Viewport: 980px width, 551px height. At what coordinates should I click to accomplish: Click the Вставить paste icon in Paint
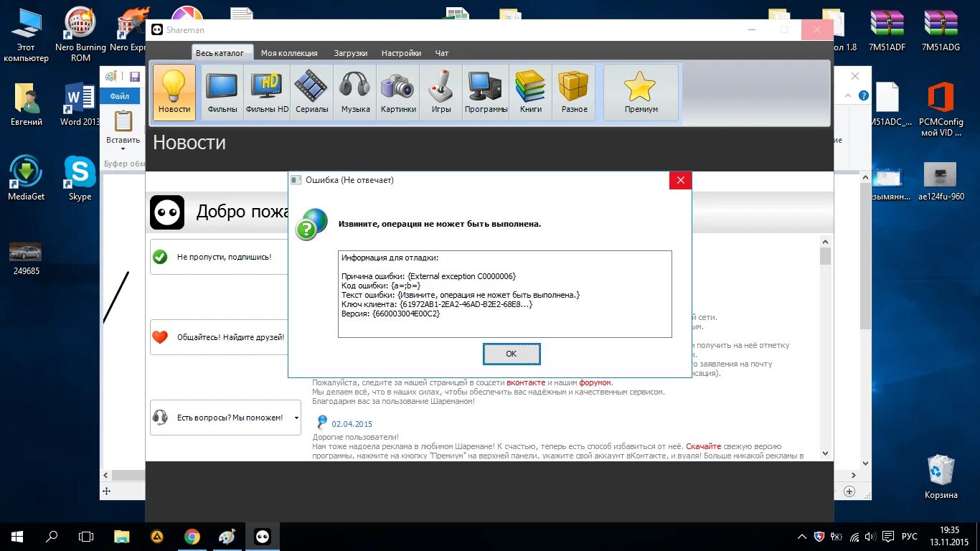pos(123,121)
